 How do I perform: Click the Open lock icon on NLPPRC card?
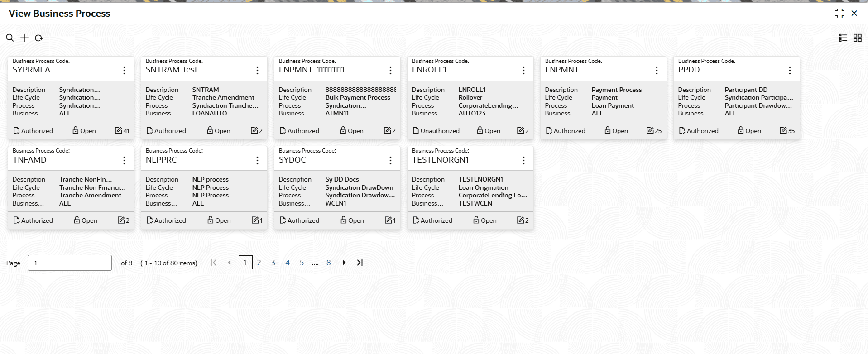pos(210,220)
